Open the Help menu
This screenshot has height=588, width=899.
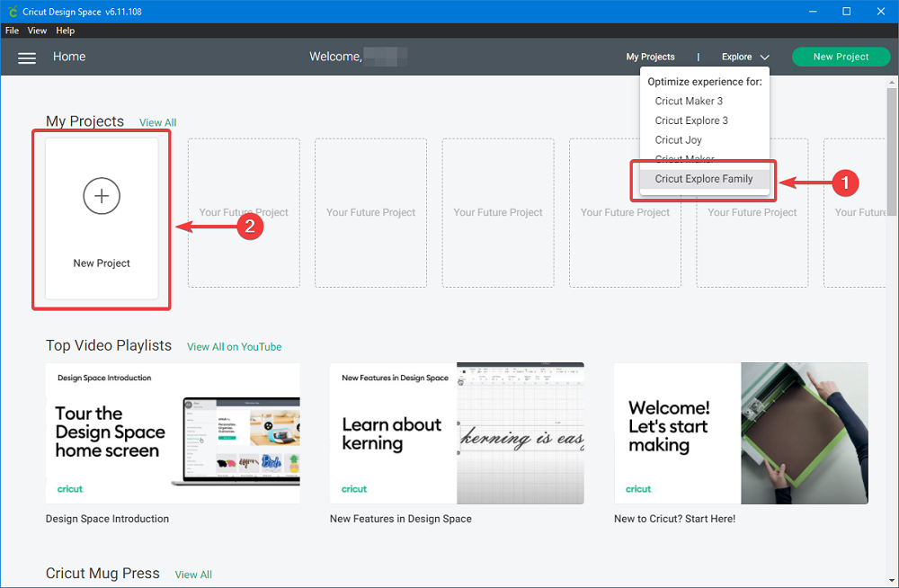pos(66,31)
